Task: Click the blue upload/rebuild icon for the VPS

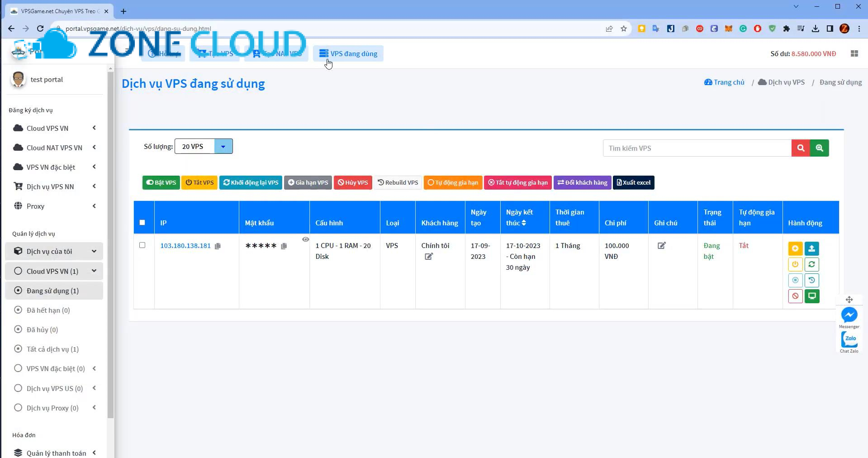Action: click(812, 248)
